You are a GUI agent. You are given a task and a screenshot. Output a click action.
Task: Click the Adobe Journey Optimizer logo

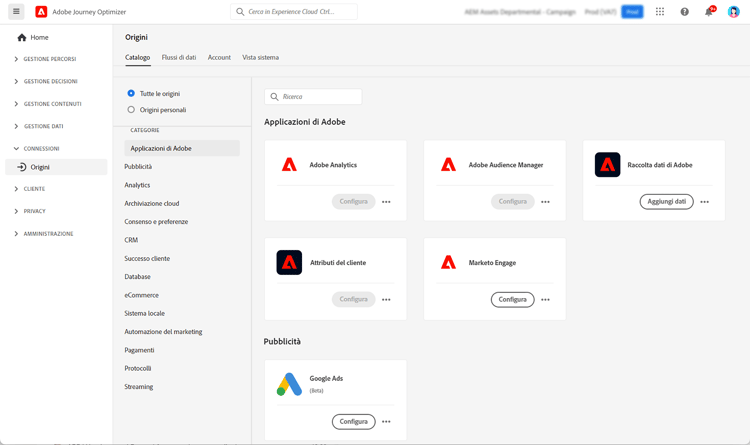[x=41, y=11]
